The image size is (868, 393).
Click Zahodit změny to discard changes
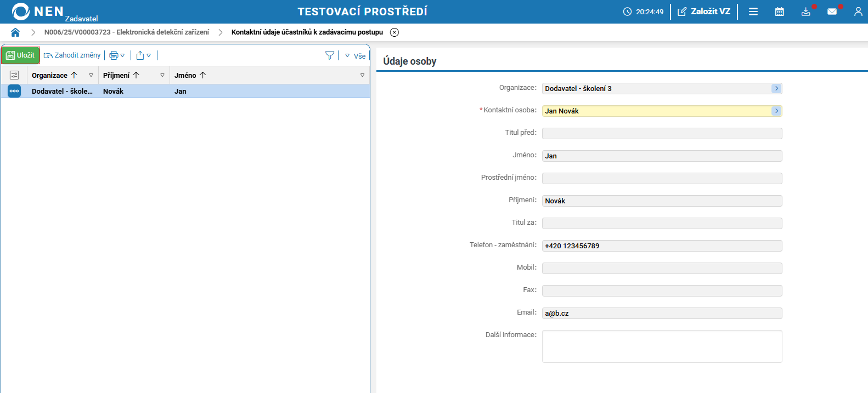coord(72,55)
